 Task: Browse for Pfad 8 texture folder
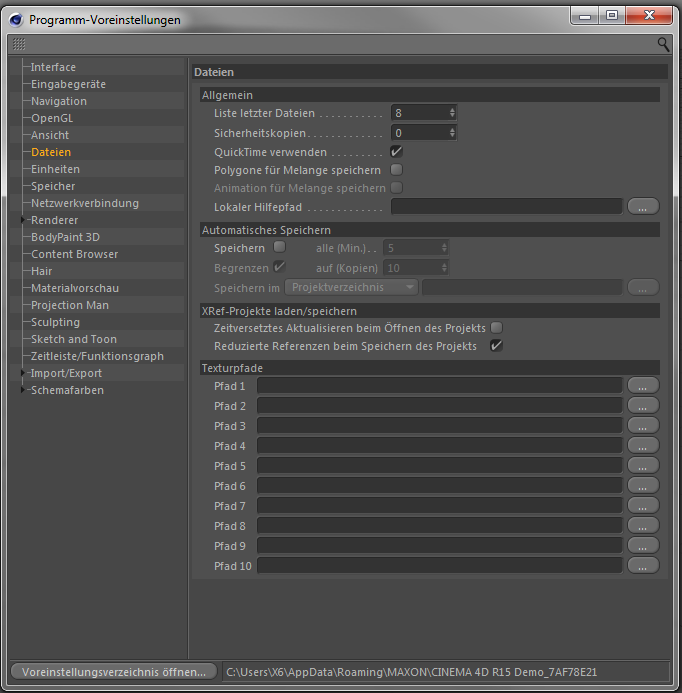643,525
